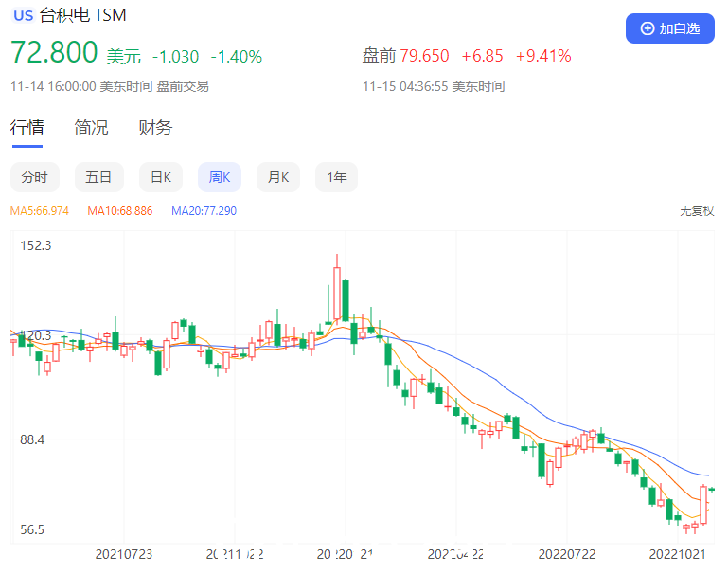The image size is (728, 574).
Task: Click the price change -1.030
Action: pyautogui.click(x=175, y=57)
